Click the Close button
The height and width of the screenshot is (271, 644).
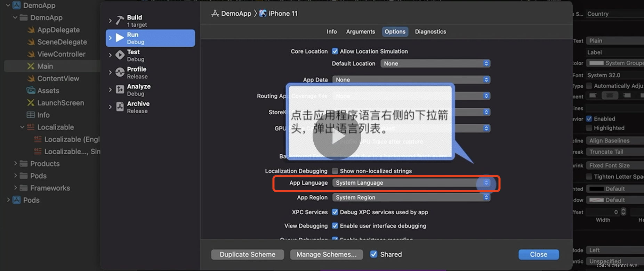pos(539,255)
